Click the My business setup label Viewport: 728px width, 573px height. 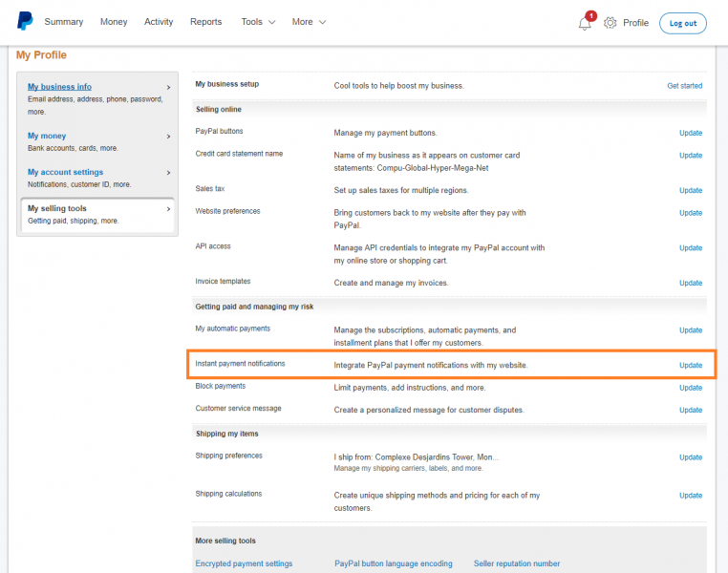tap(227, 84)
